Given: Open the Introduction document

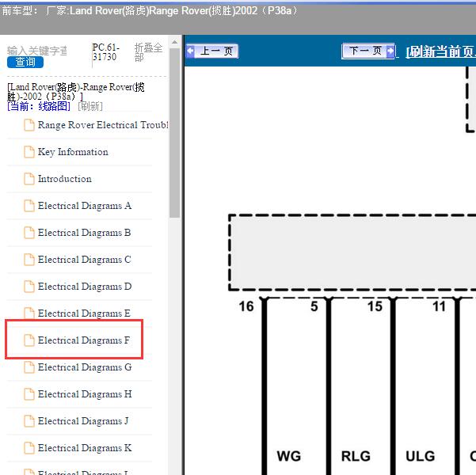Looking at the screenshot, I should (65, 179).
